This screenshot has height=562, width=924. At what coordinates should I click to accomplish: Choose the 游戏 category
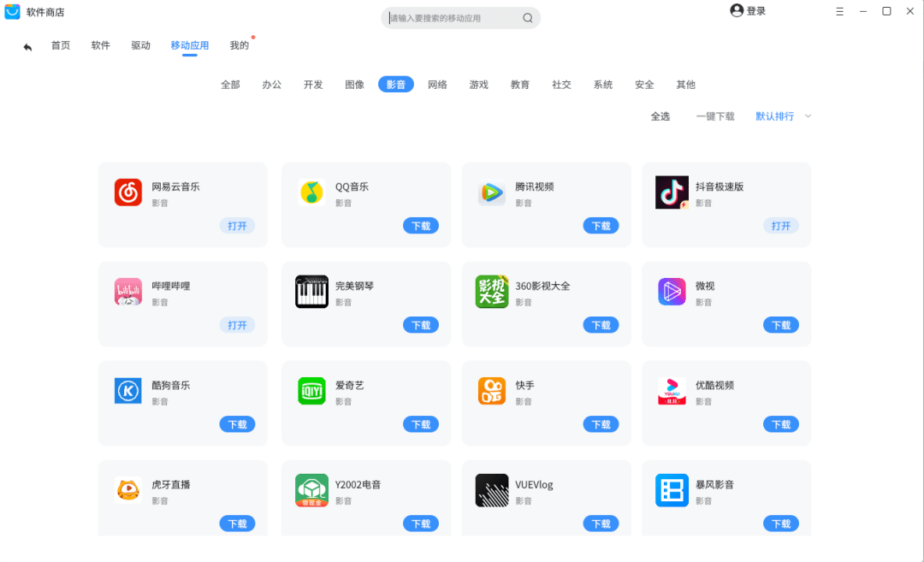pyautogui.click(x=478, y=85)
